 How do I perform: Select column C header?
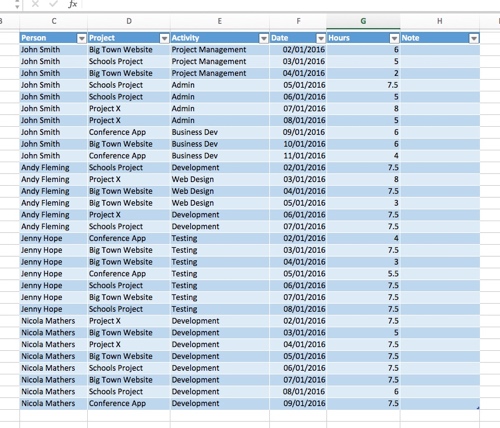pyautogui.click(x=54, y=21)
